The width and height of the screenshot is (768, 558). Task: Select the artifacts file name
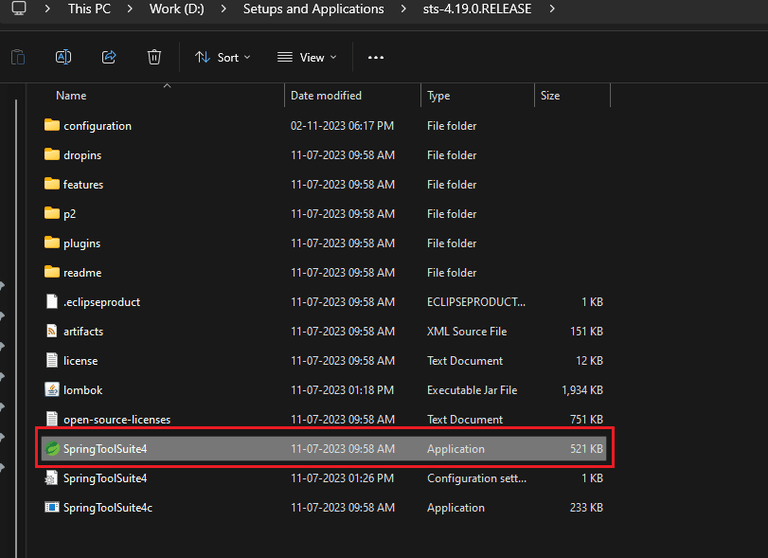[x=83, y=332]
